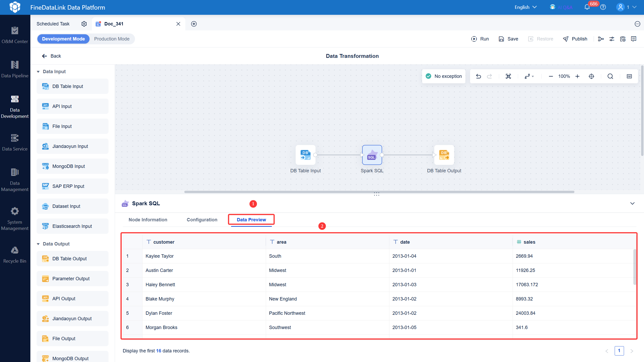This screenshot has height=362, width=644.
Task: Select the Spark SQL node on canvas
Action: pyautogui.click(x=372, y=155)
